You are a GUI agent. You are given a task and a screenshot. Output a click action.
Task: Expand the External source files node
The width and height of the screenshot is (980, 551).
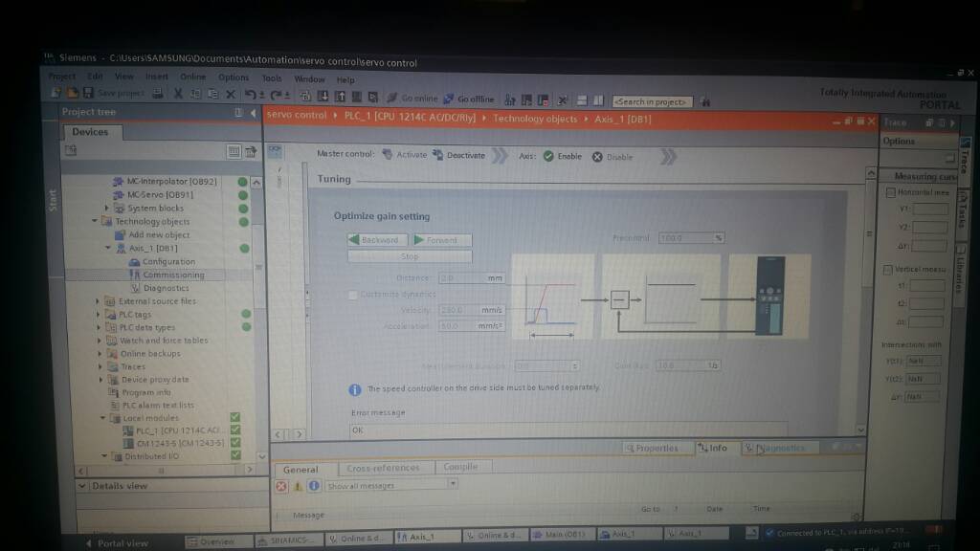(x=98, y=301)
